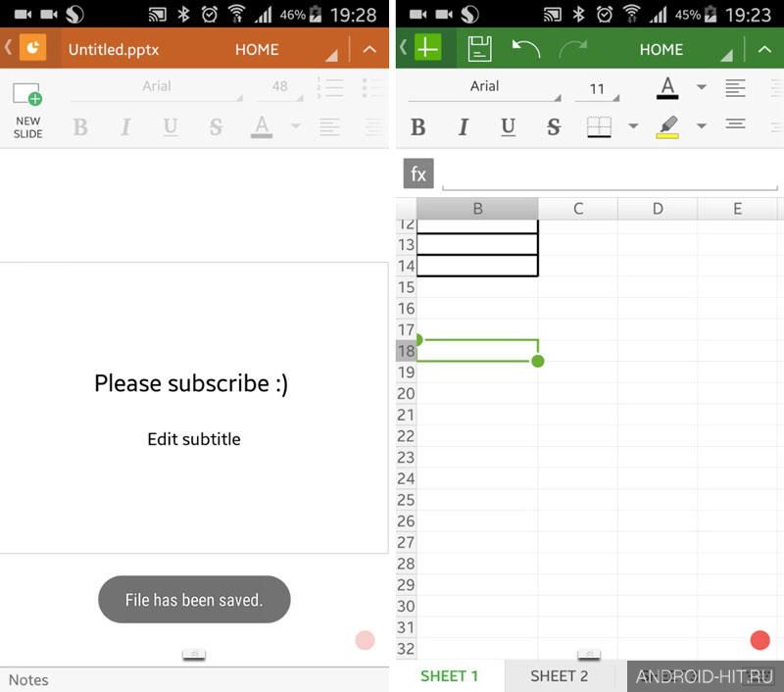Image resolution: width=784 pixels, height=692 pixels.
Task: Open cell border options dropdown
Action: coord(633,126)
